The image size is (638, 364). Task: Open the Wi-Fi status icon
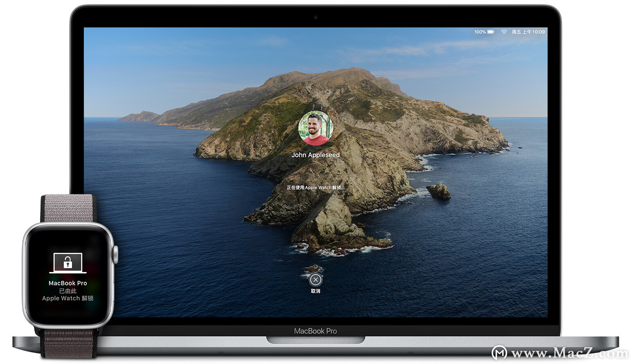504,32
